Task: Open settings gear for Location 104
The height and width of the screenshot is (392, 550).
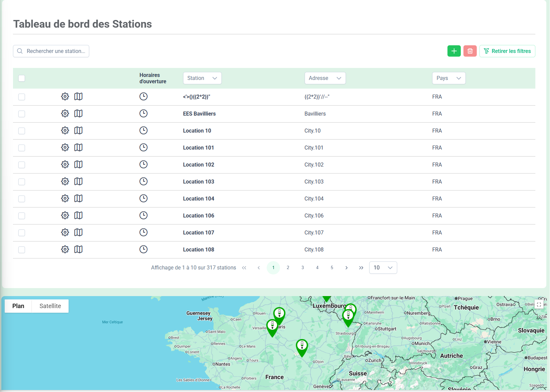Action: tap(65, 198)
